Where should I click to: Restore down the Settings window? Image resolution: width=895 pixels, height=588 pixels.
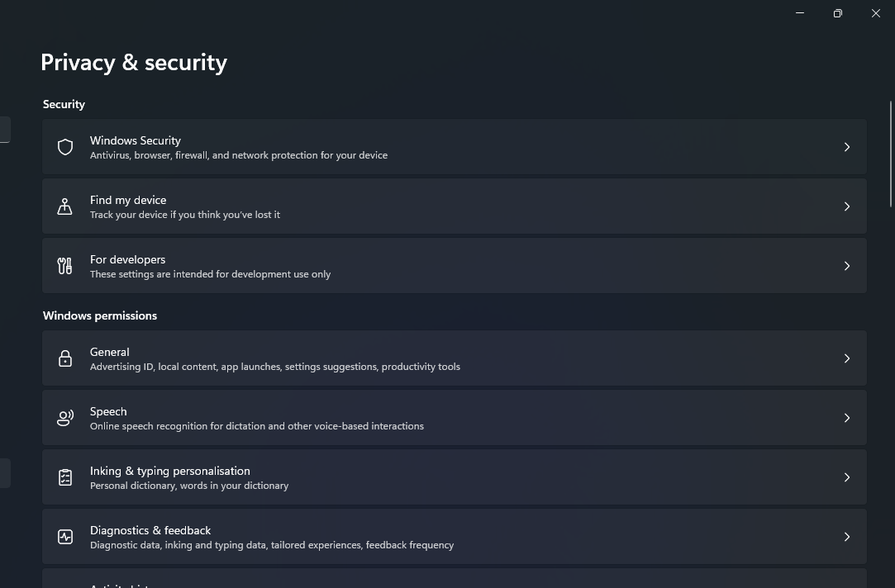point(837,13)
